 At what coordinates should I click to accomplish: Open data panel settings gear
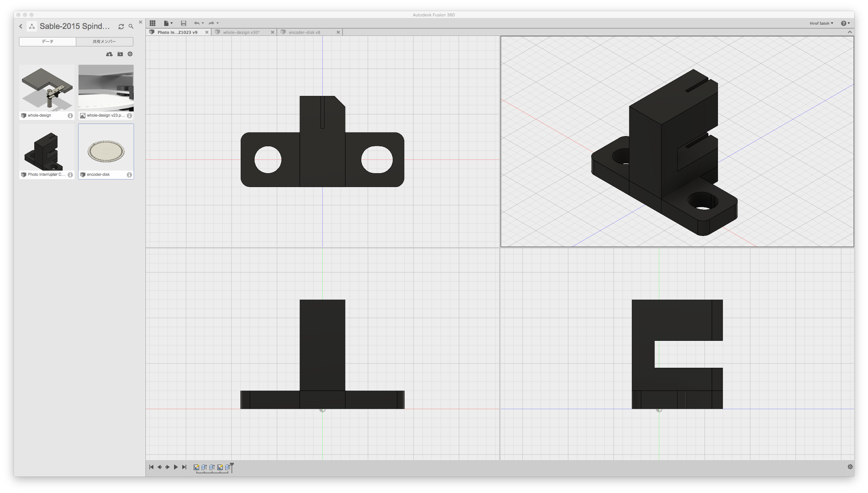point(130,54)
